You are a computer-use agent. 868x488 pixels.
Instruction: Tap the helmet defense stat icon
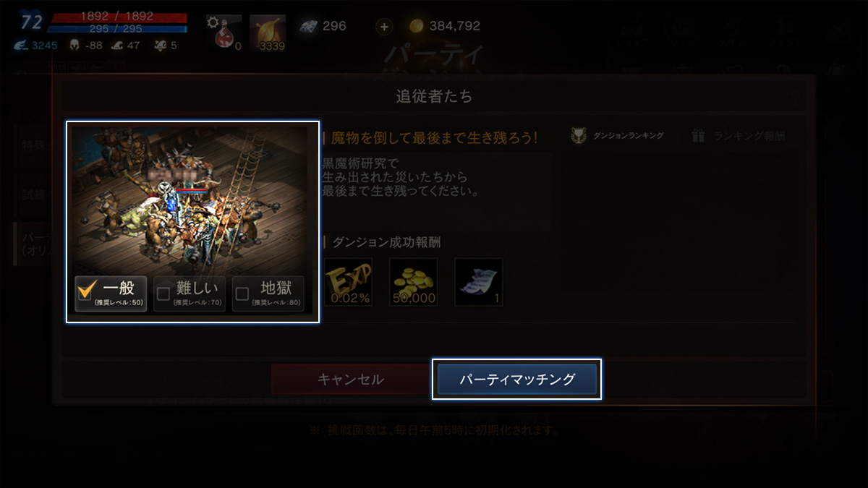[75, 45]
